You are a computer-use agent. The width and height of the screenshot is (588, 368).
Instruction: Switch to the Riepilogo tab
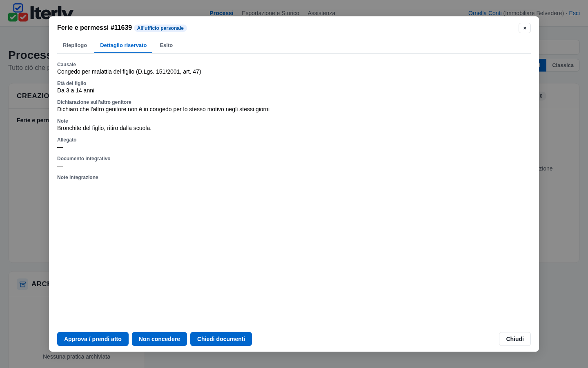pyautogui.click(x=75, y=45)
